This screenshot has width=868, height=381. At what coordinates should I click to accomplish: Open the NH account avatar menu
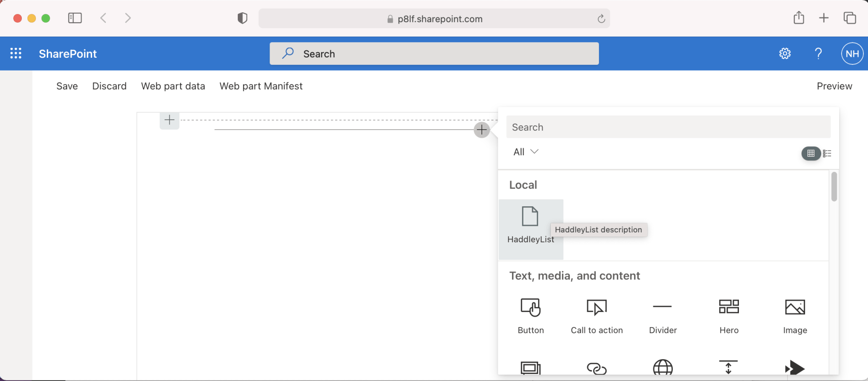pos(852,53)
